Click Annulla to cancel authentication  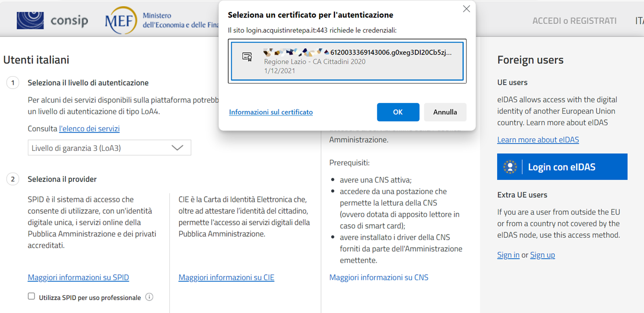click(445, 112)
